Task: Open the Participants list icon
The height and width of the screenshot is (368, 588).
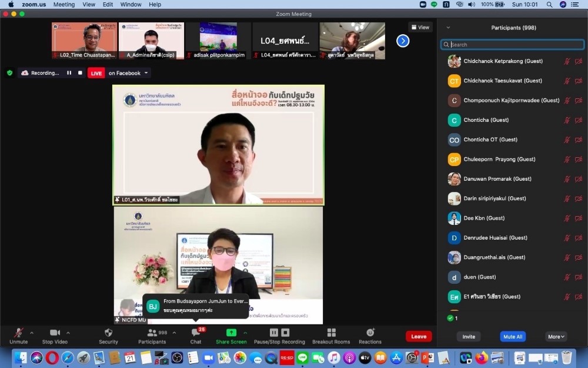Action: (x=152, y=333)
